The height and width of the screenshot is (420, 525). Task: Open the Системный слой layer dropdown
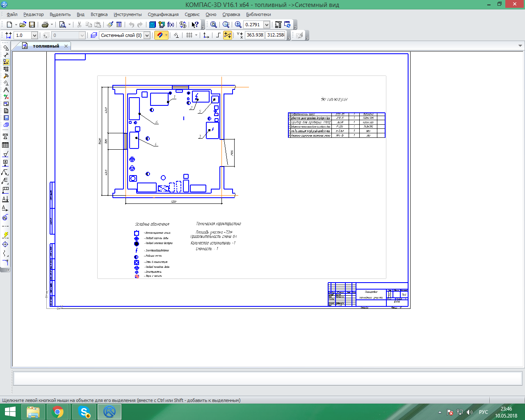click(x=147, y=35)
